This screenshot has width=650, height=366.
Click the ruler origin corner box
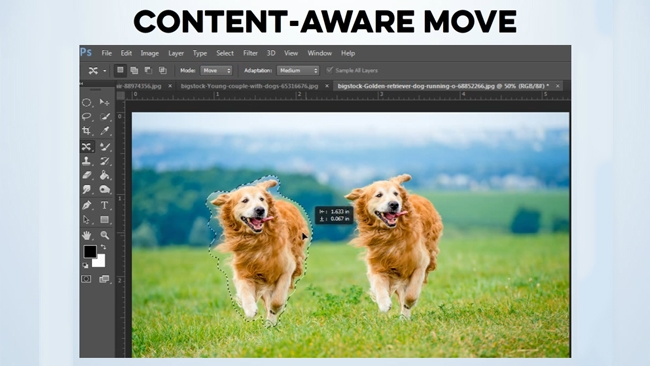coord(121,95)
